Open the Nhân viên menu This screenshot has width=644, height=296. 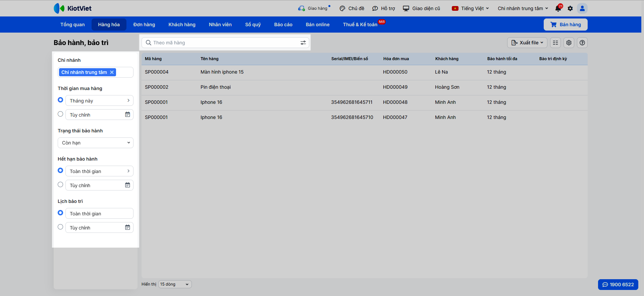(x=220, y=25)
